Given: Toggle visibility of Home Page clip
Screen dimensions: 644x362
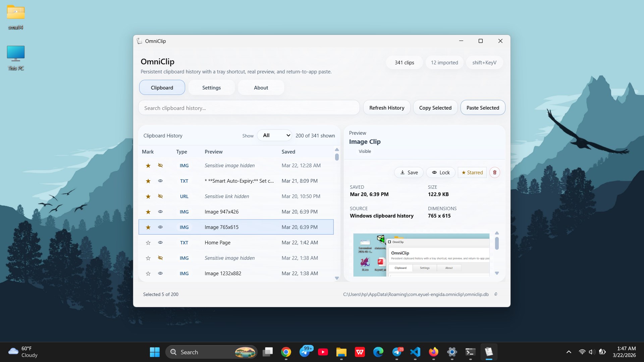Looking at the screenshot, I should 160,243.
